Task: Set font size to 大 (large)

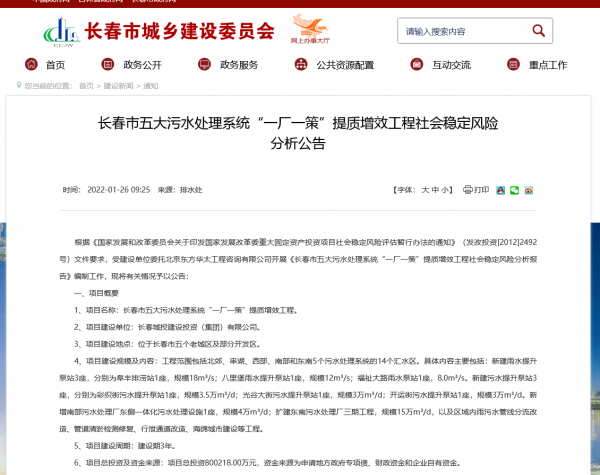Action: click(424, 189)
